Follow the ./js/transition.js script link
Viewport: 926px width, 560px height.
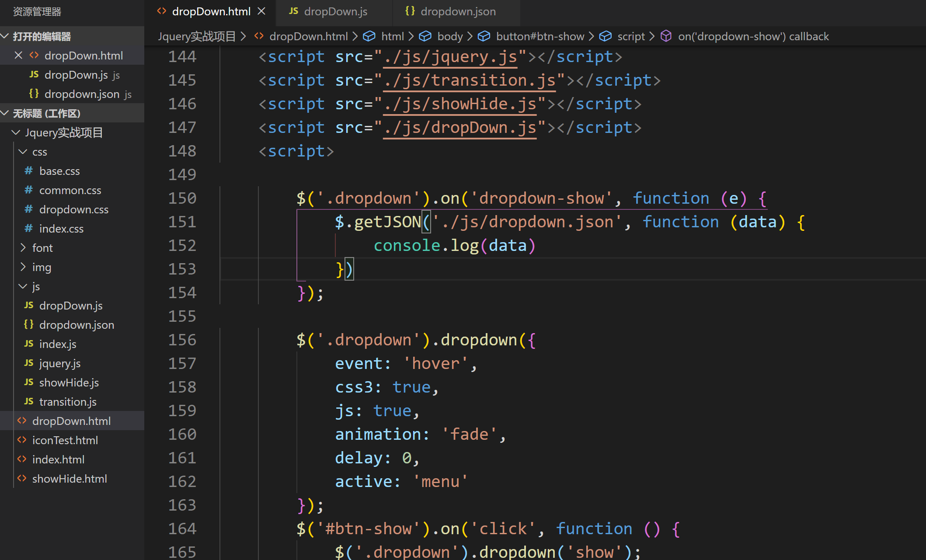(x=470, y=80)
